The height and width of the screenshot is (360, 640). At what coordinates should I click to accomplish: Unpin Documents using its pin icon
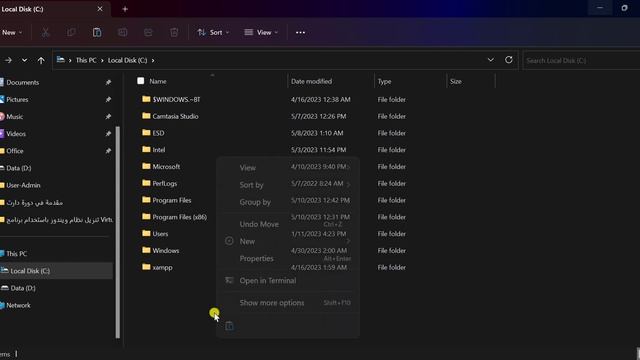(x=108, y=82)
